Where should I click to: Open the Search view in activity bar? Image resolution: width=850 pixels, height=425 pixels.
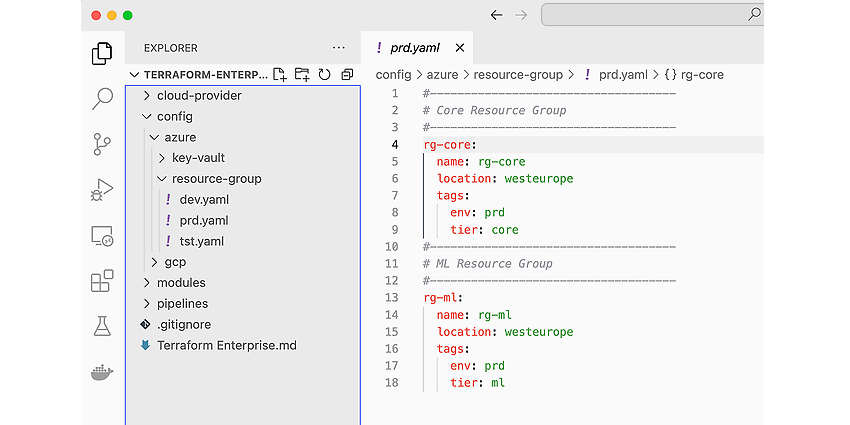[x=102, y=99]
